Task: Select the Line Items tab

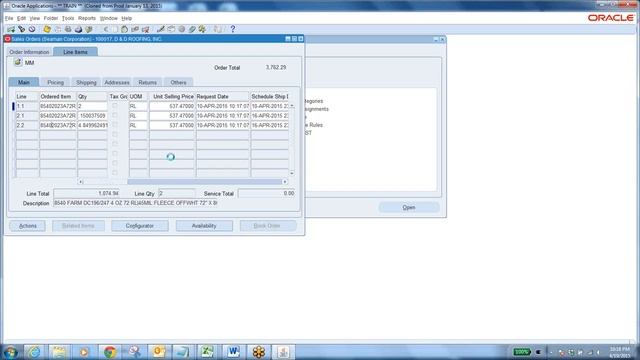Action: 75,52
